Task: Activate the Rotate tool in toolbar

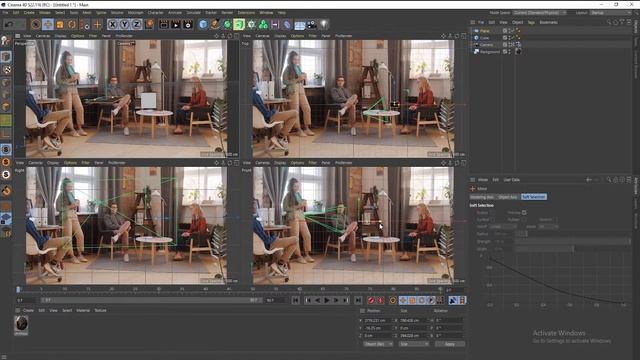Action: [72, 24]
